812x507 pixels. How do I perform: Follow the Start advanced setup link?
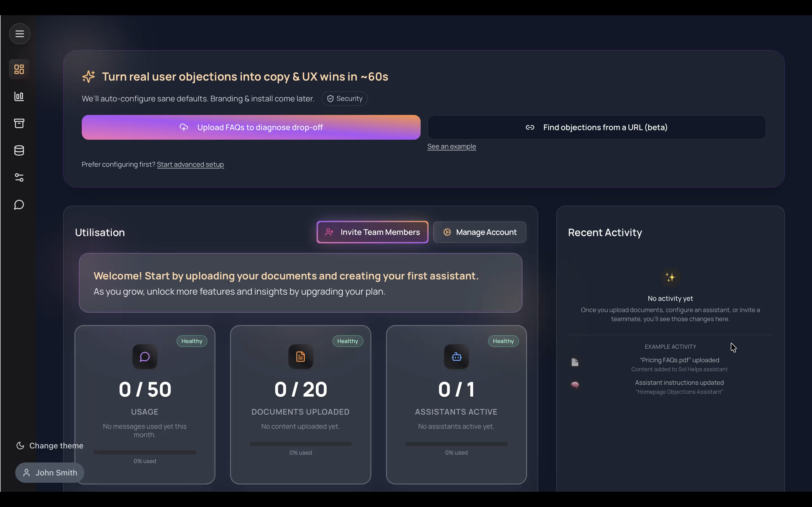[x=190, y=165]
